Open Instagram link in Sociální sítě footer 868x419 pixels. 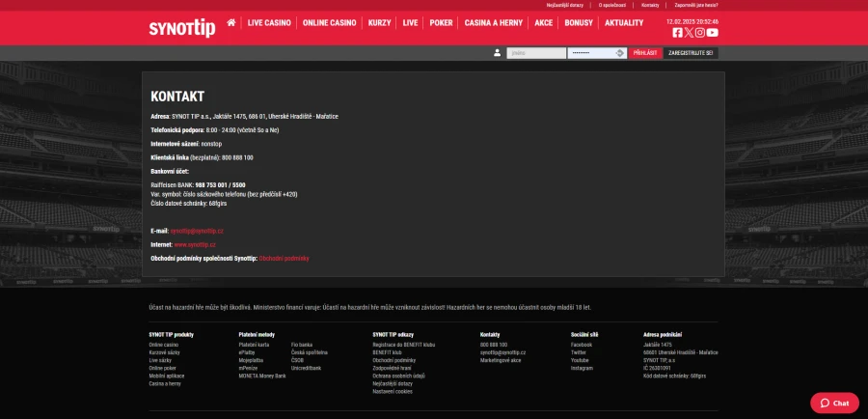tap(582, 368)
